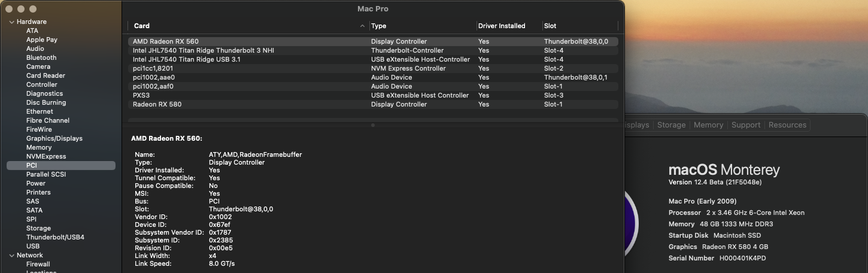868x273 pixels.
Task: Select Intel JHL7540 Titan Ridge Thunderbolt 3 NHI row
Action: coord(373,50)
